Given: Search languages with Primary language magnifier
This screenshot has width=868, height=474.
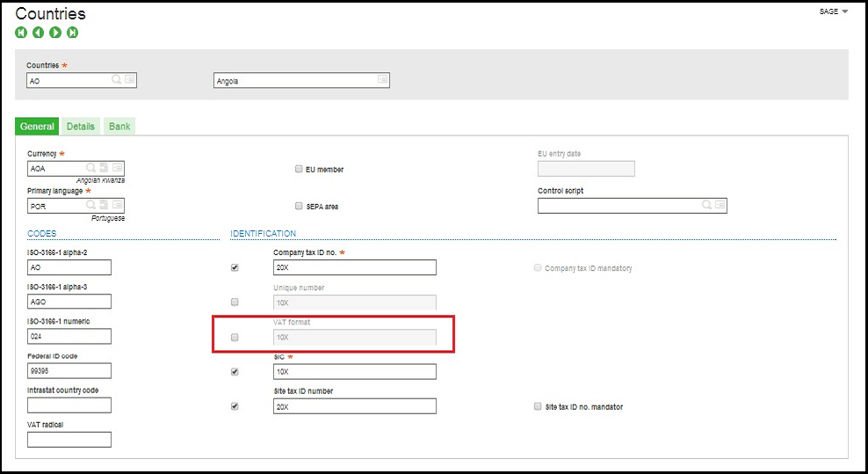Looking at the screenshot, I should pyautogui.click(x=90, y=205).
